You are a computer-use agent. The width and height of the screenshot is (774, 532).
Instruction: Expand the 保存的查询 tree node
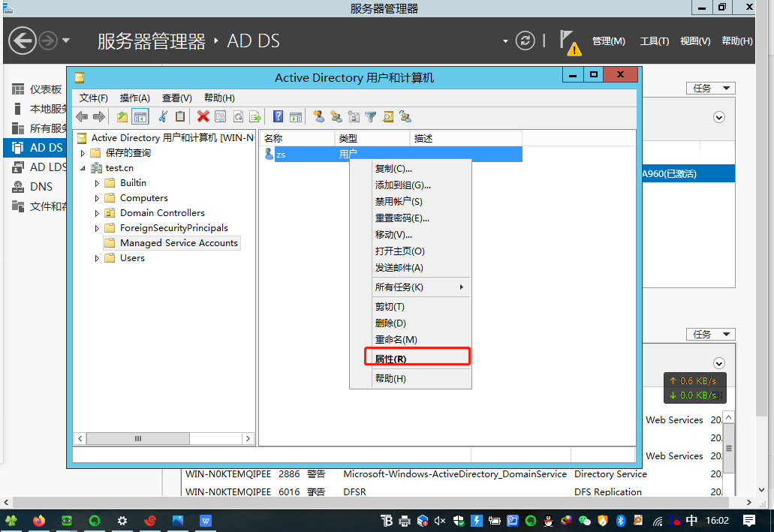coord(83,154)
